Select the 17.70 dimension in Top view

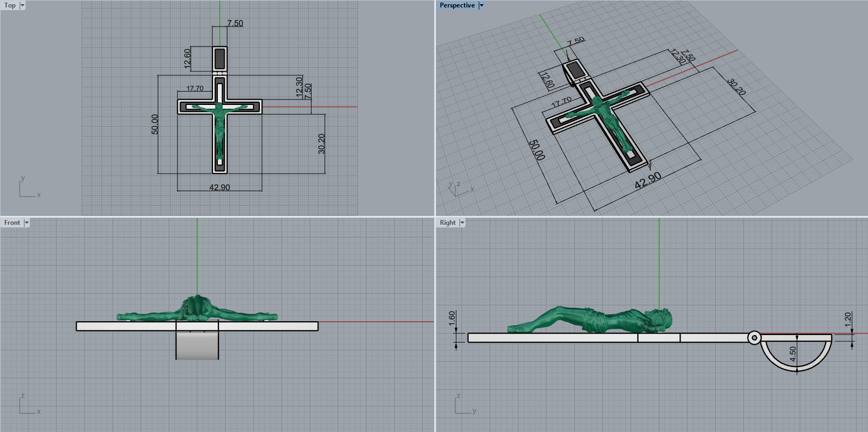click(x=195, y=88)
